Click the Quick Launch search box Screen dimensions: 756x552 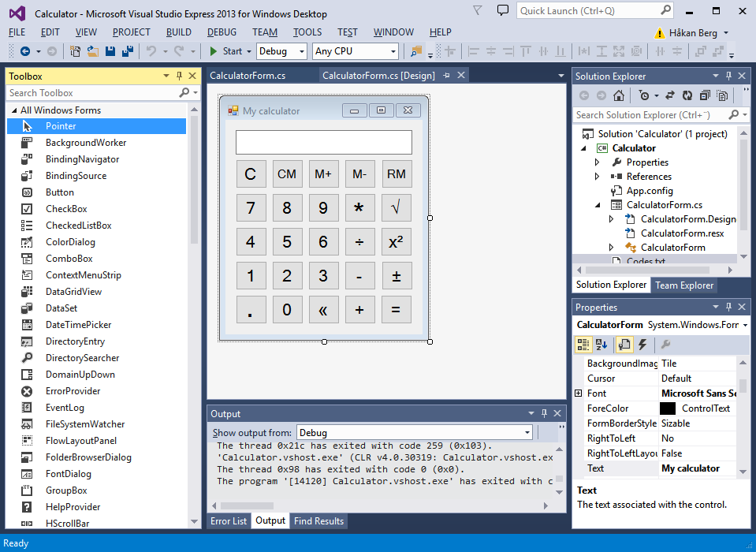tap(595, 10)
